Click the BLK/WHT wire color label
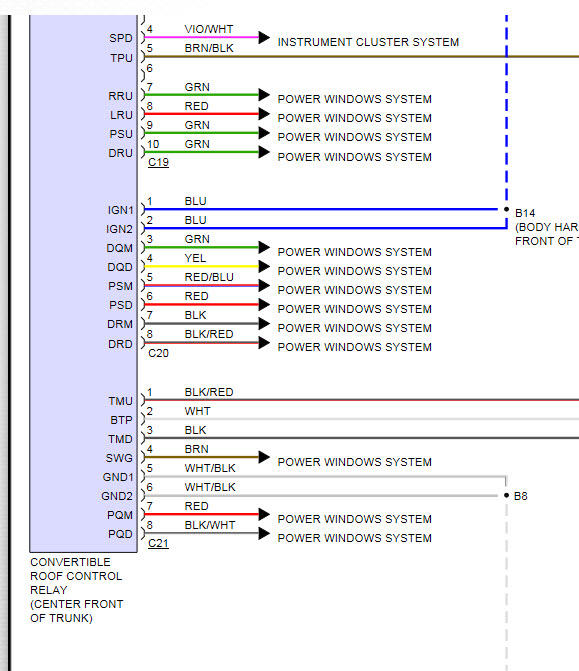 pos(210,525)
